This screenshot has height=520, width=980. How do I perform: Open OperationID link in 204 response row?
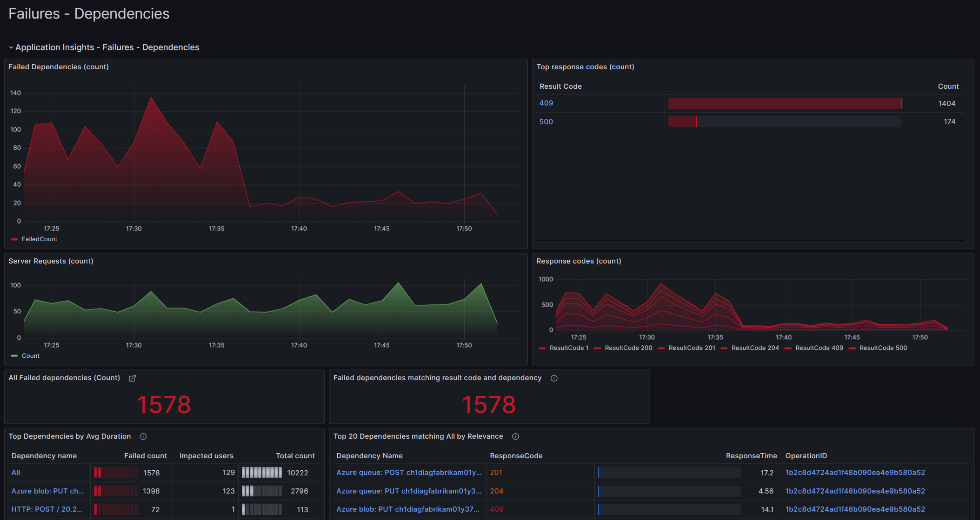pyautogui.click(x=855, y=491)
